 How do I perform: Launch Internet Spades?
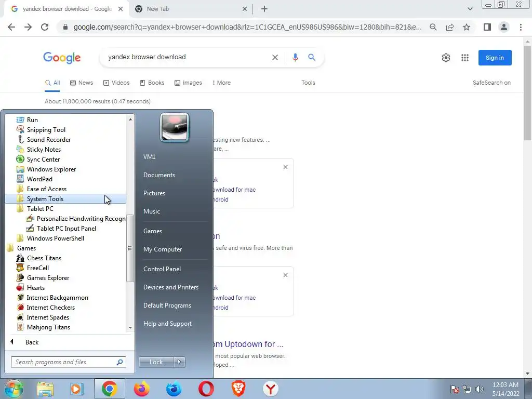click(x=48, y=317)
